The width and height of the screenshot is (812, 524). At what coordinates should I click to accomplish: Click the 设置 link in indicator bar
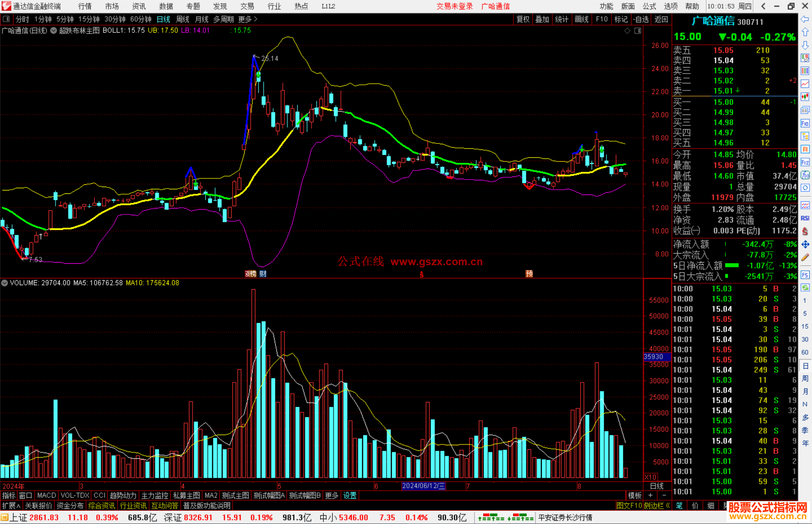350,495
